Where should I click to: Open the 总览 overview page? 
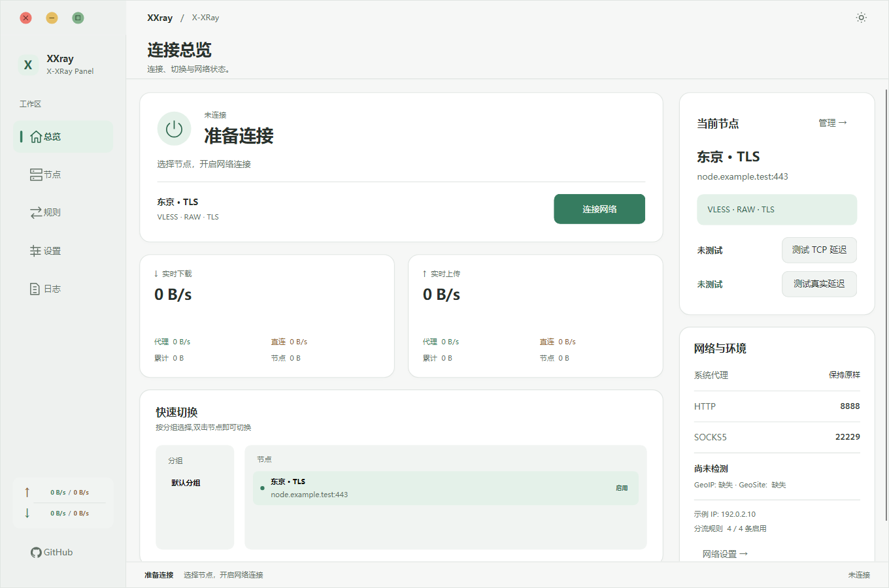(63, 137)
